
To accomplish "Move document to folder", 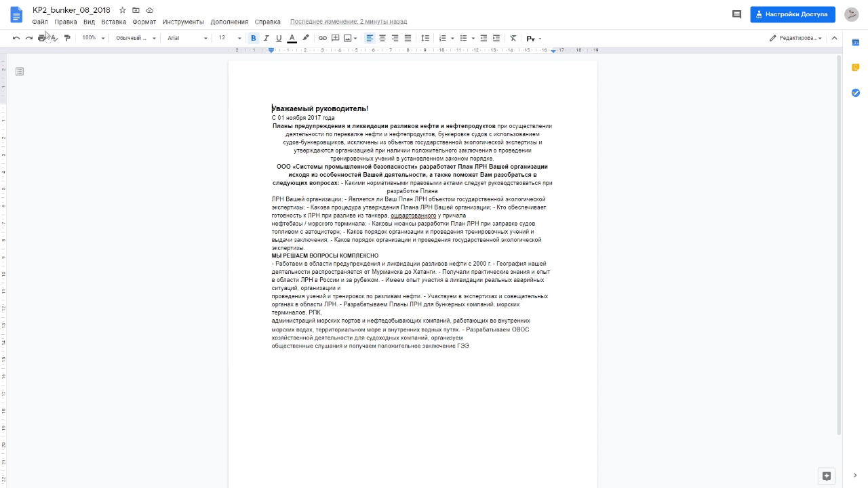I will click(x=136, y=10).
